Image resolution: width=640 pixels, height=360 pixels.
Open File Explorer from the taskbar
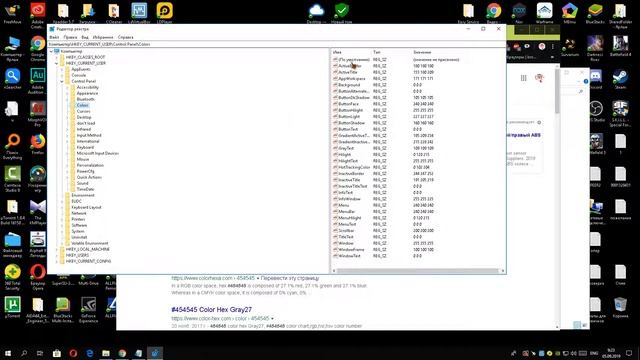106,353
